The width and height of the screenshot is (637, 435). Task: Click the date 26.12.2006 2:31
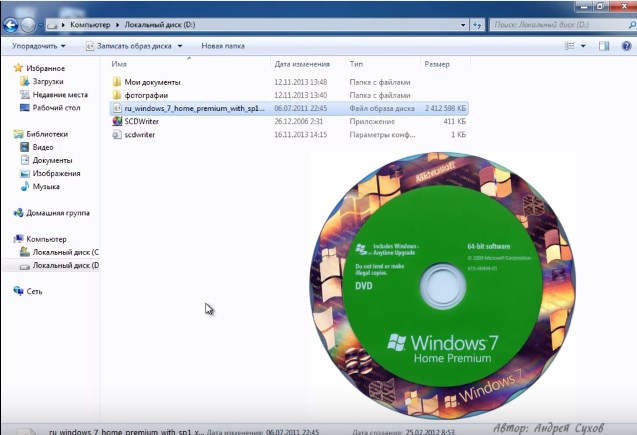coord(298,121)
